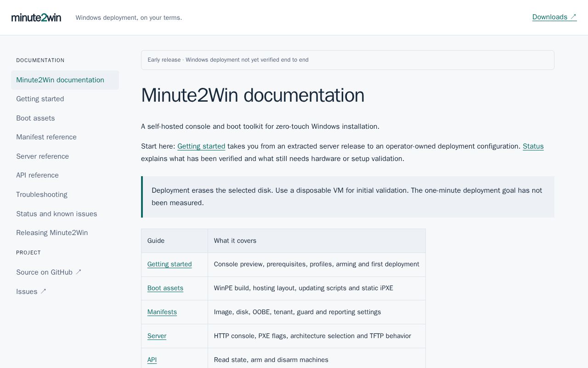This screenshot has width=588, height=368.
Task: Open Source on GitHub external link
Action: (65, 272)
